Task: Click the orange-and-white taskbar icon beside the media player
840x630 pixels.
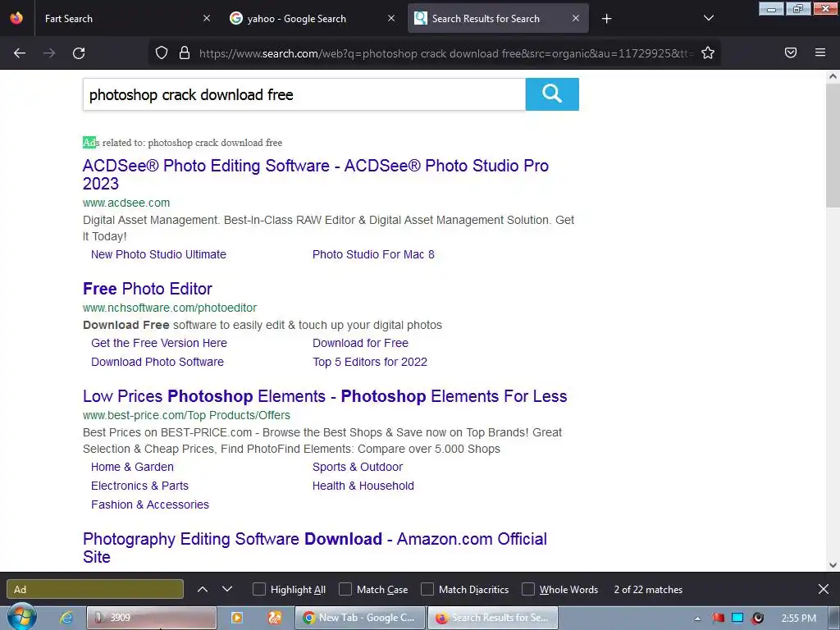Action: tap(275, 618)
